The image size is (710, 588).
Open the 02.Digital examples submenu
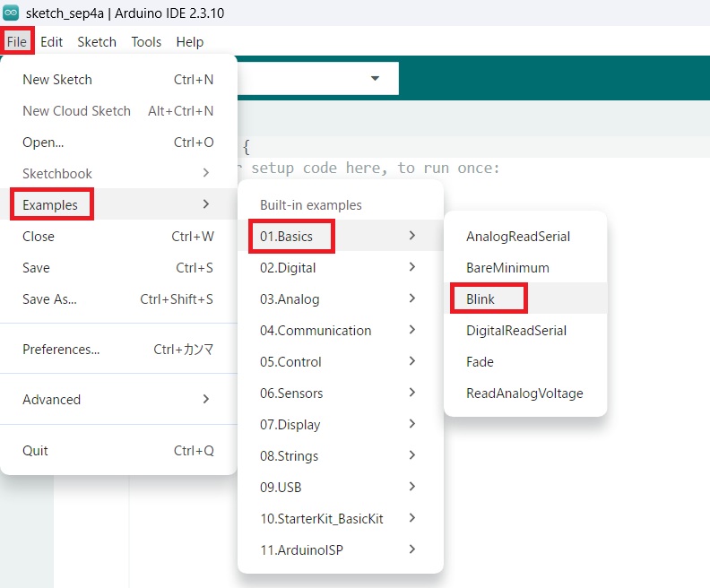coord(340,267)
